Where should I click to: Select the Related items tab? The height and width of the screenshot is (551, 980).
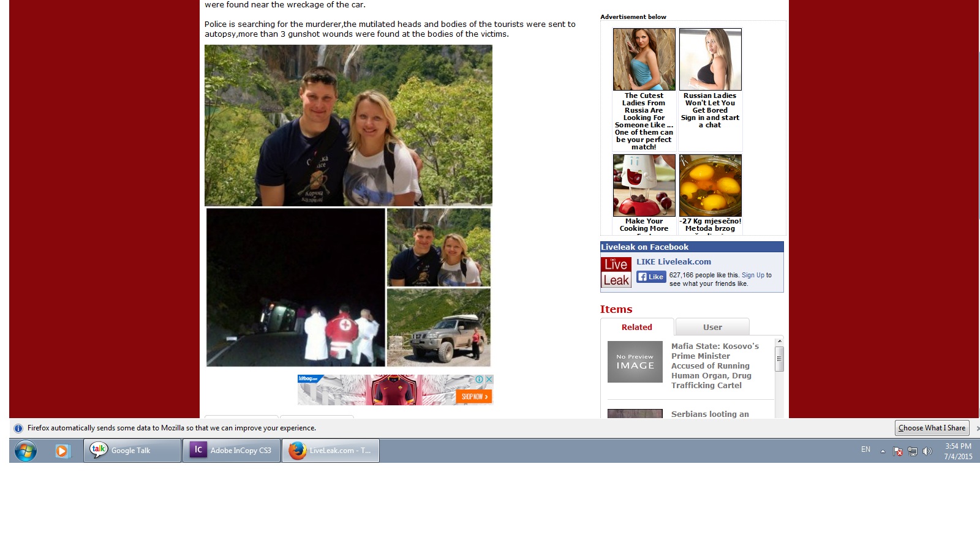coord(636,327)
